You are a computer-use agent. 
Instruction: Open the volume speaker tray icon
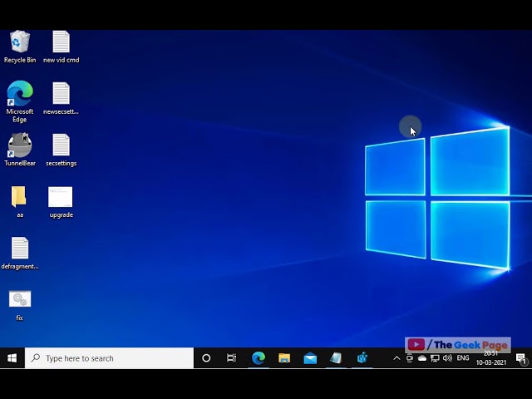tap(447, 358)
